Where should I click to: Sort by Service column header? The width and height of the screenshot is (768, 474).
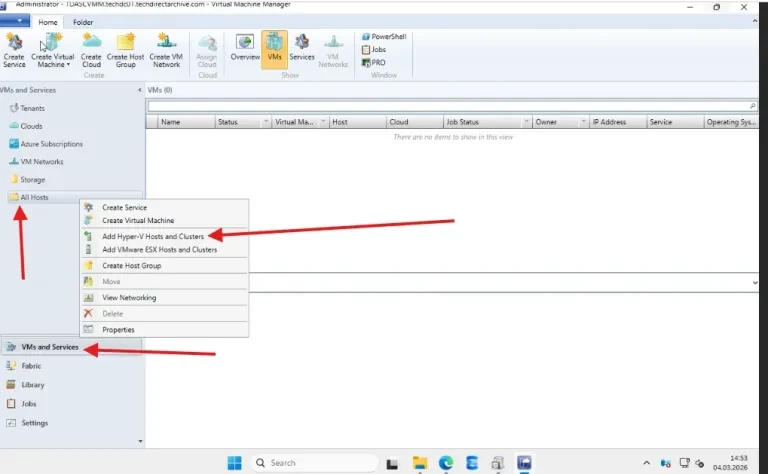coord(675,122)
